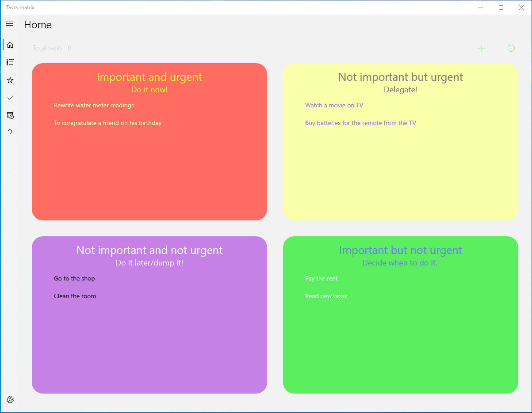Open the question mark help icon
The width and height of the screenshot is (532, 413).
[x=10, y=133]
